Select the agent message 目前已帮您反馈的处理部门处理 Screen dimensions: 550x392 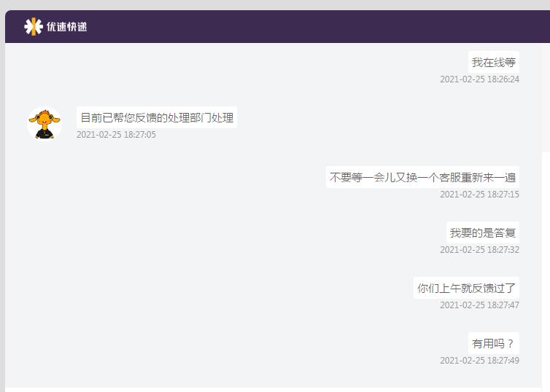coord(157,117)
